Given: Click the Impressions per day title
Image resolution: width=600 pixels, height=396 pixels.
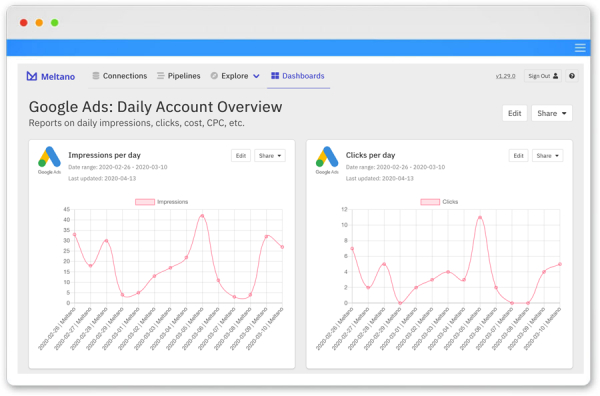Looking at the screenshot, I should 104,155.
